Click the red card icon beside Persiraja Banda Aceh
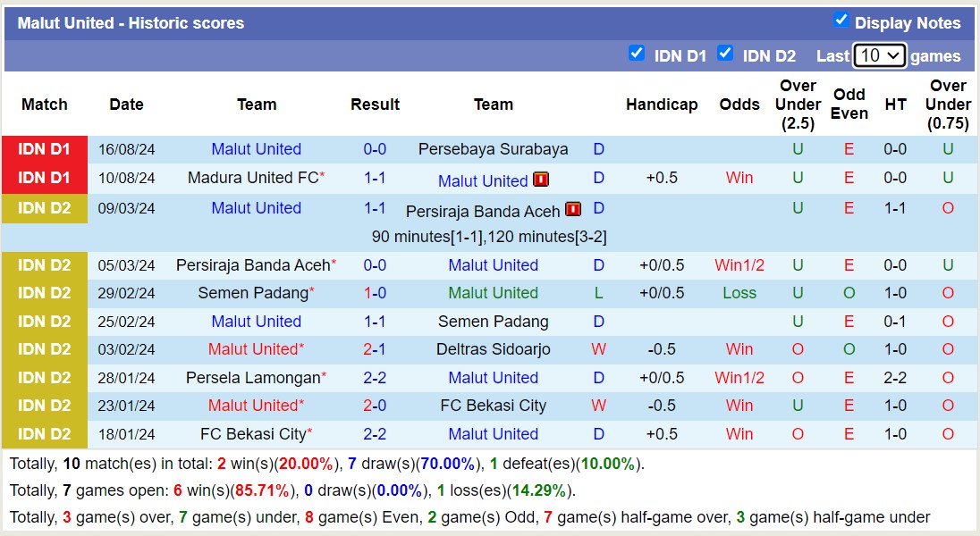The image size is (980, 536). click(571, 210)
